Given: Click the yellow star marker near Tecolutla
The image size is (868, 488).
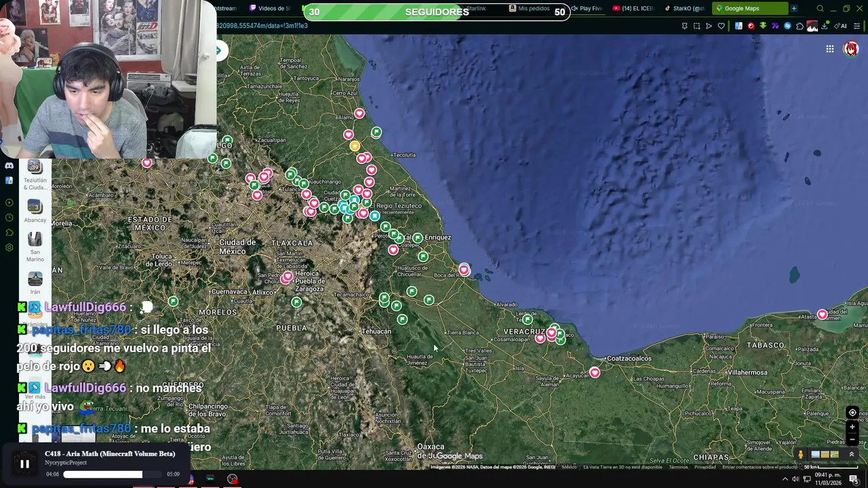Looking at the screenshot, I should [355, 146].
